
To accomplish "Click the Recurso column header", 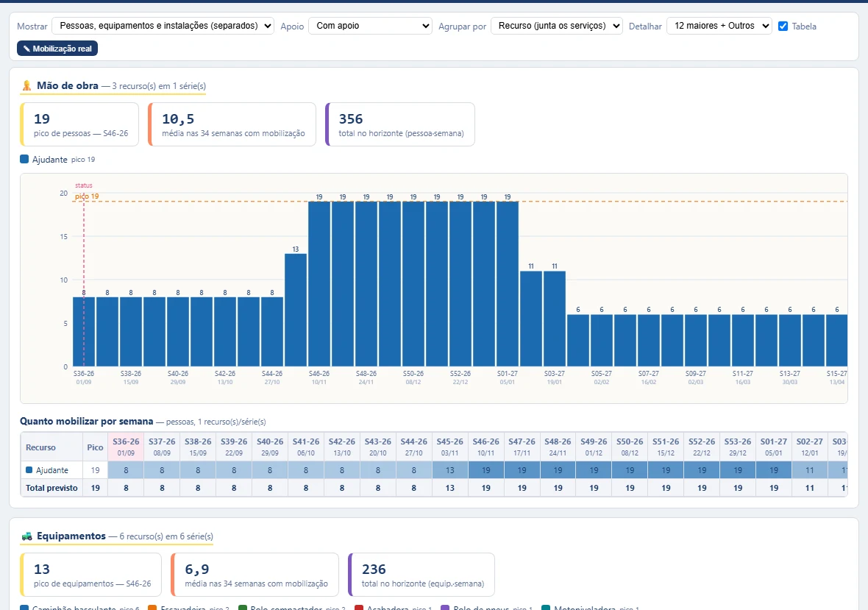I will [x=52, y=447].
